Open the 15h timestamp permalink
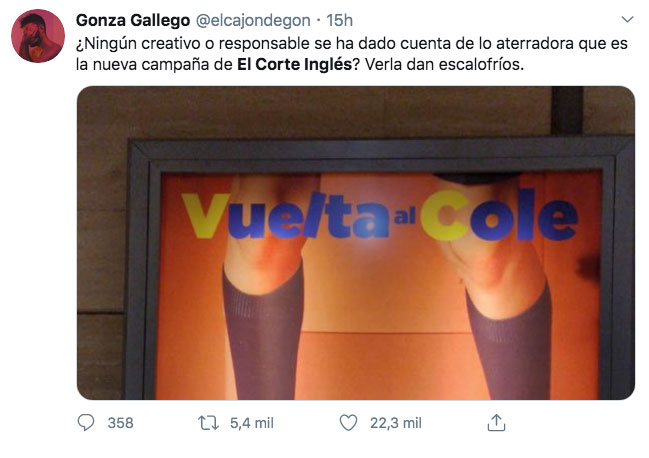The height and width of the screenshot is (458, 649). point(339,20)
